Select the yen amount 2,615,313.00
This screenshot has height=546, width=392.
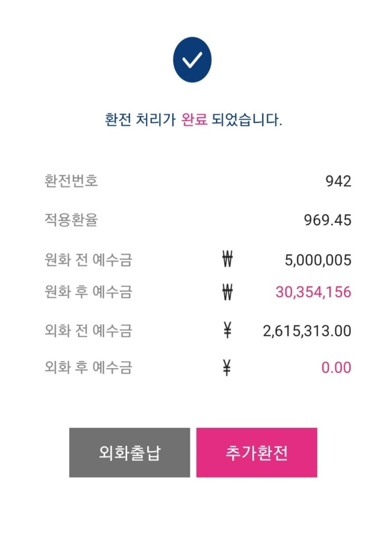[307, 331]
